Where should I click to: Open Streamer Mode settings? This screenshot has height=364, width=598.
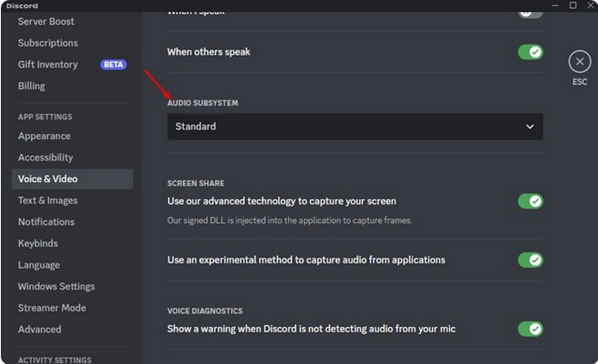pos(52,307)
